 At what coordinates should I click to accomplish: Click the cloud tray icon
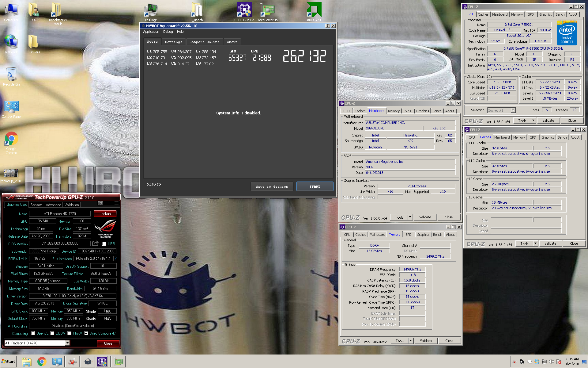pyautogui.click(x=530, y=362)
